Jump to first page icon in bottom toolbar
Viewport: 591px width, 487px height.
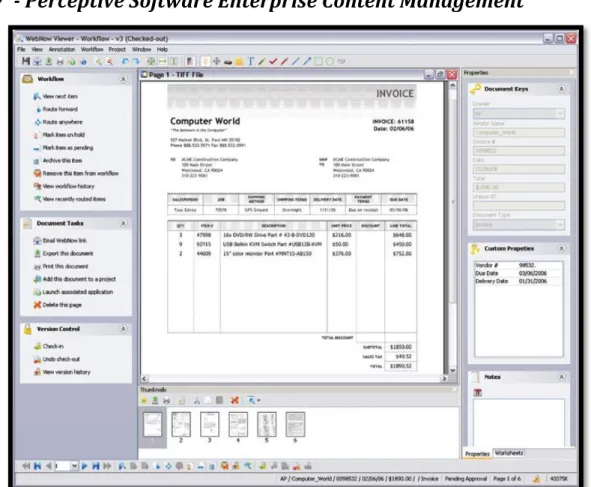pos(37,466)
